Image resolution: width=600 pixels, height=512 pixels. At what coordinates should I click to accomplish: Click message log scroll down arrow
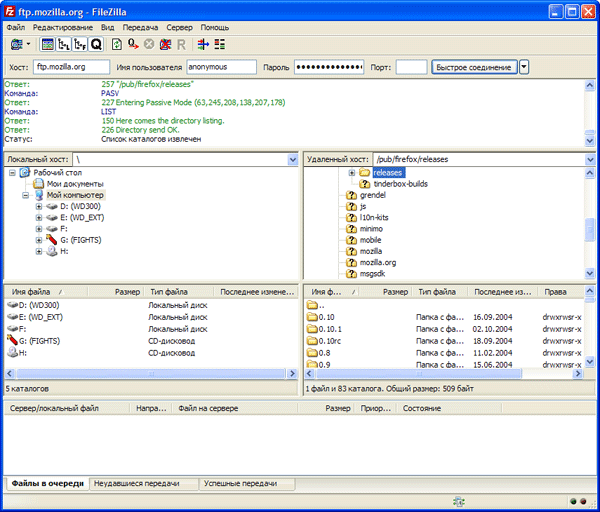point(590,141)
